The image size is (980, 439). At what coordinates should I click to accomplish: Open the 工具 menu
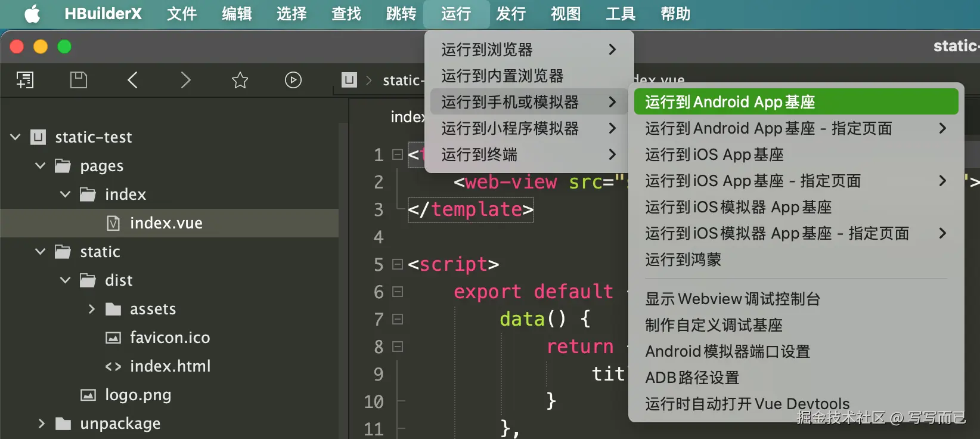(621, 14)
